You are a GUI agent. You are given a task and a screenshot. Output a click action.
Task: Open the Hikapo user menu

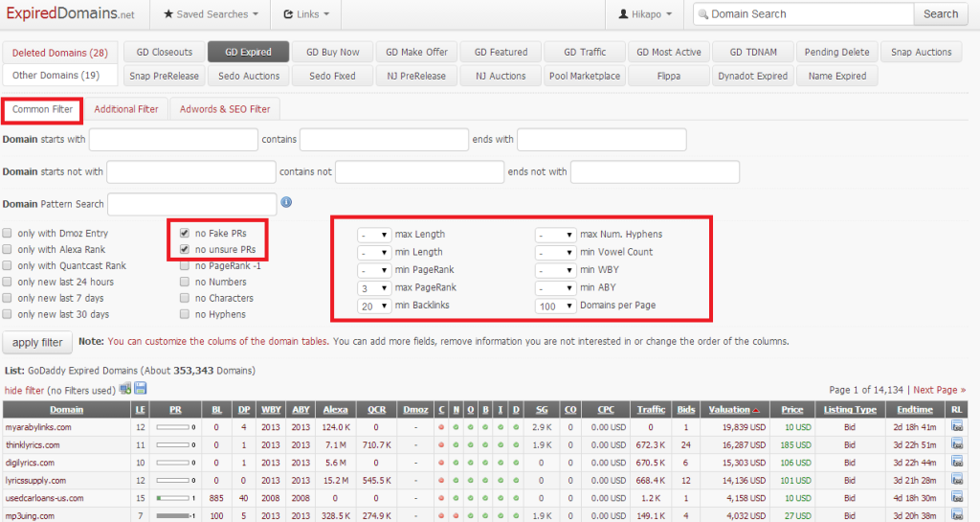point(645,13)
